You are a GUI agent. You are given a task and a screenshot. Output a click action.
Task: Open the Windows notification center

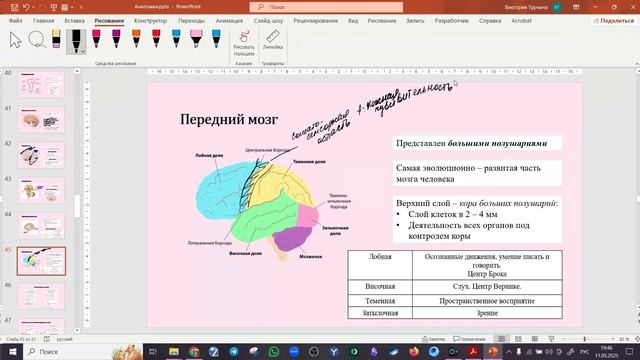629,351
